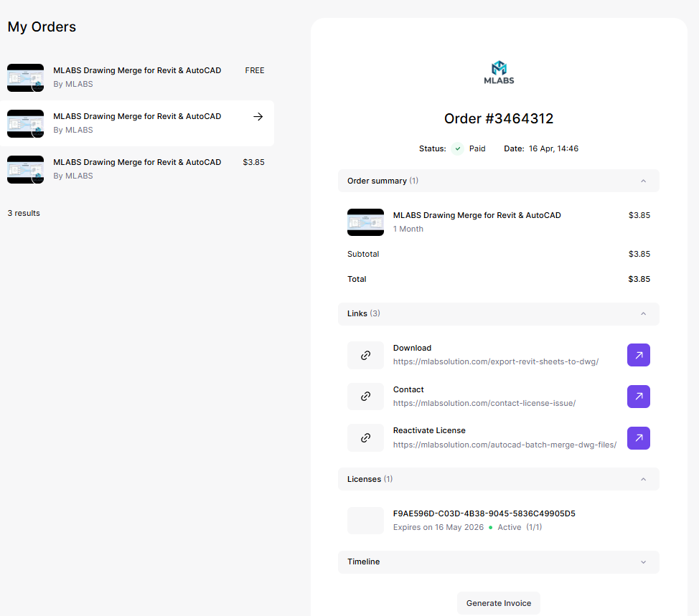699x616 pixels.
Task: Select the $3.85 MLABS Drawing Merge order
Action: 137,169
